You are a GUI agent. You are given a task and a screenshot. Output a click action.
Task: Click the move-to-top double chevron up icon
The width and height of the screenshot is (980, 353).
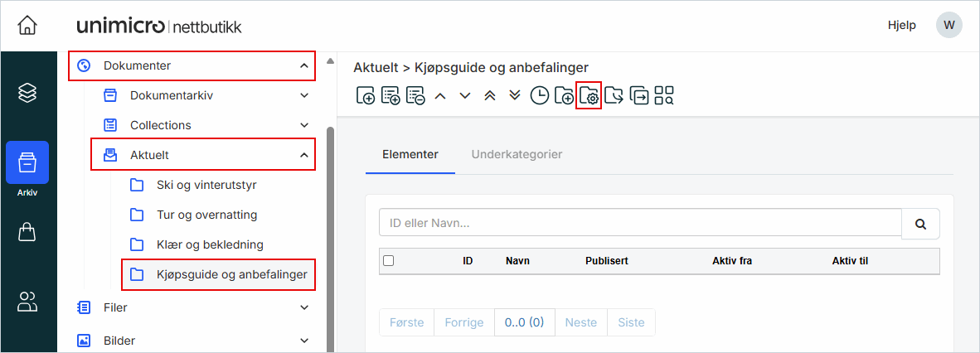490,96
